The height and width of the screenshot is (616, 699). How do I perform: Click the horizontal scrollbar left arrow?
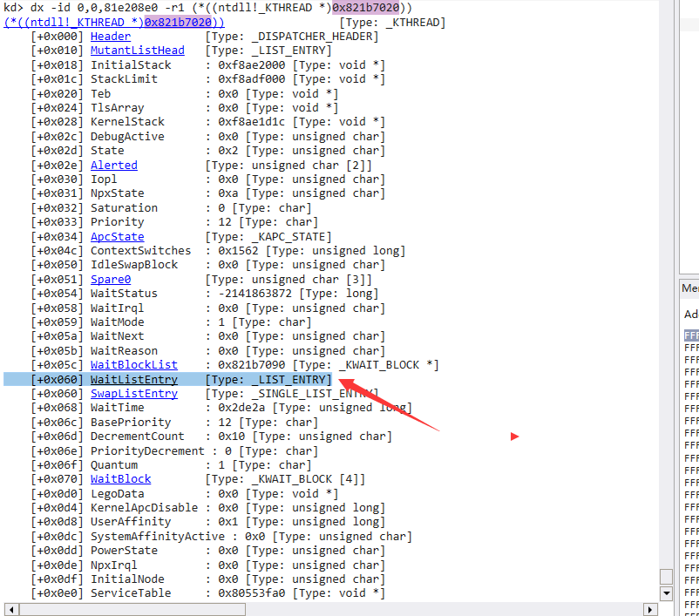(11, 609)
